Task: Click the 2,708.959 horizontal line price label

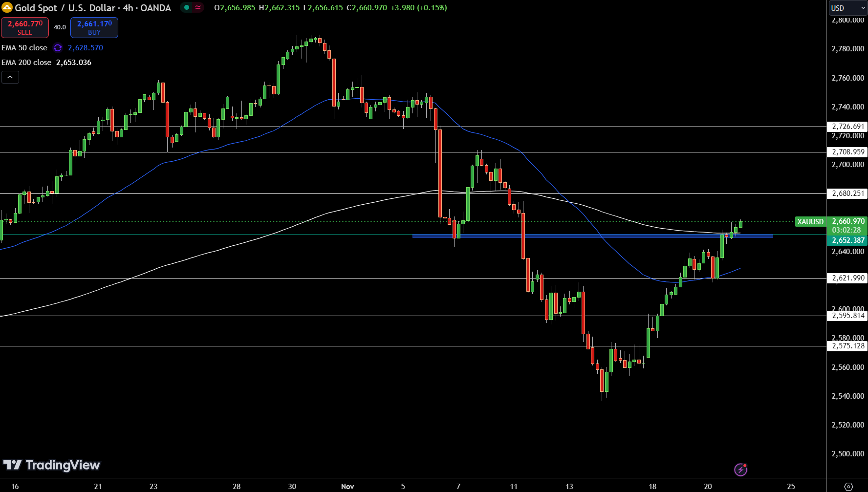Action: [847, 152]
